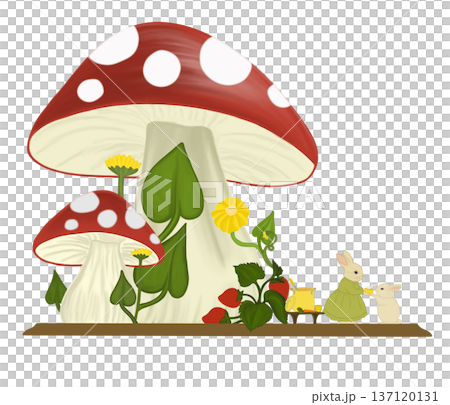Select the small cream-colored baby rabbit
This screenshot has height=405, width=450.
point(388,303)
